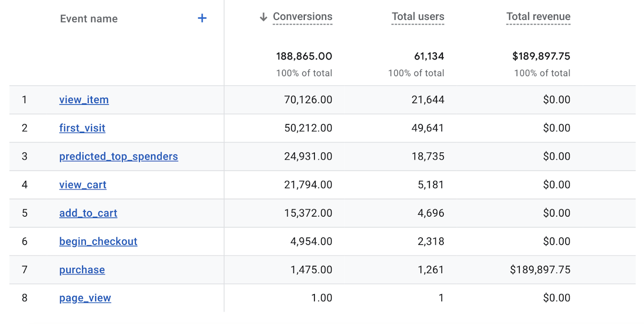644x324 pixels.
Task: Sort table by Total revenue
Action: 538,16
